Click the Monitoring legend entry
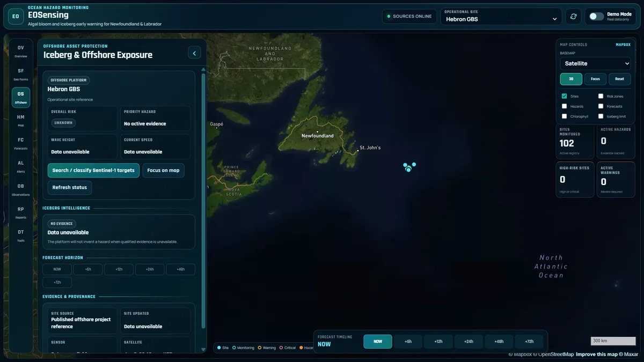 click(244, 348)
